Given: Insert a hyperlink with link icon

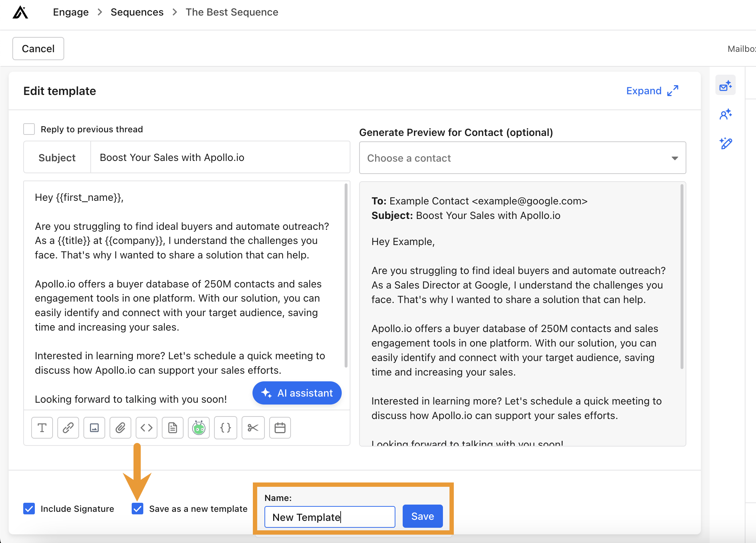Looking at the screenshot, I should (68, 428).
